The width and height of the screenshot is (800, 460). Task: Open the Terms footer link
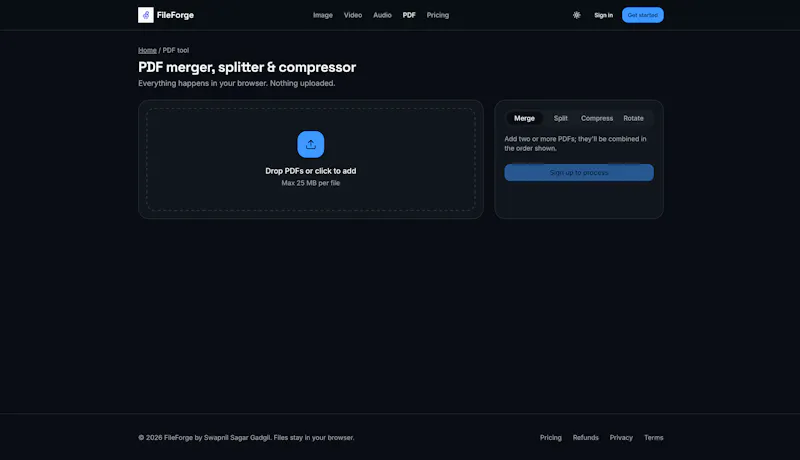654,438
